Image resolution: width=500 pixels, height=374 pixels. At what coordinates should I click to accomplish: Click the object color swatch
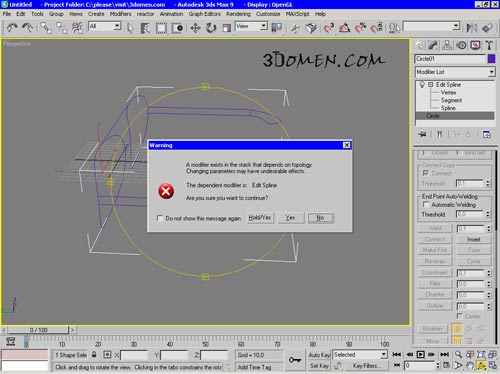pos(491,59)
